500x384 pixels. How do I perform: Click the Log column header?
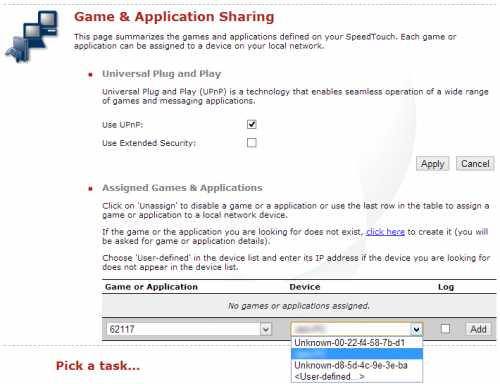tap(446, 287)
